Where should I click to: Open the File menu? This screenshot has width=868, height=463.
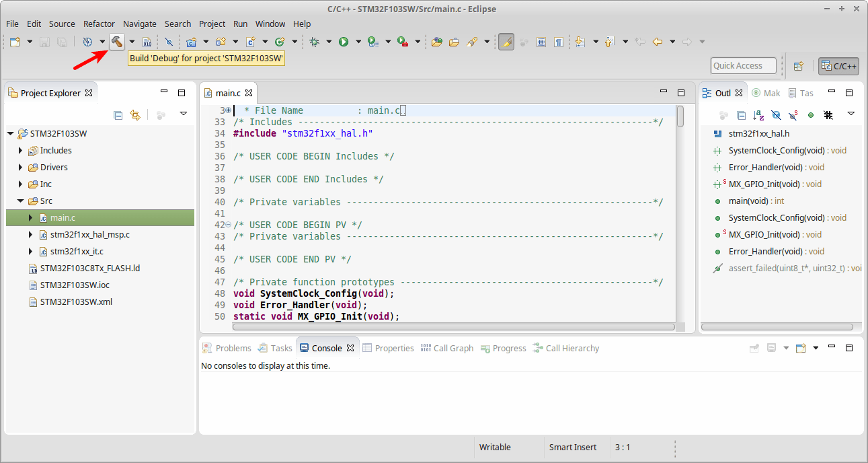click(12, 24)
